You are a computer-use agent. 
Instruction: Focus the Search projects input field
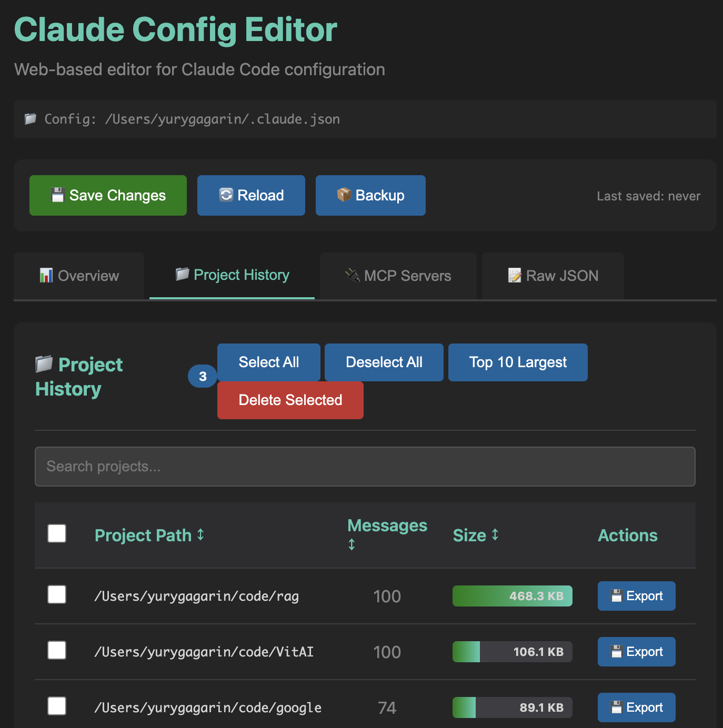[x=365, y=467]
